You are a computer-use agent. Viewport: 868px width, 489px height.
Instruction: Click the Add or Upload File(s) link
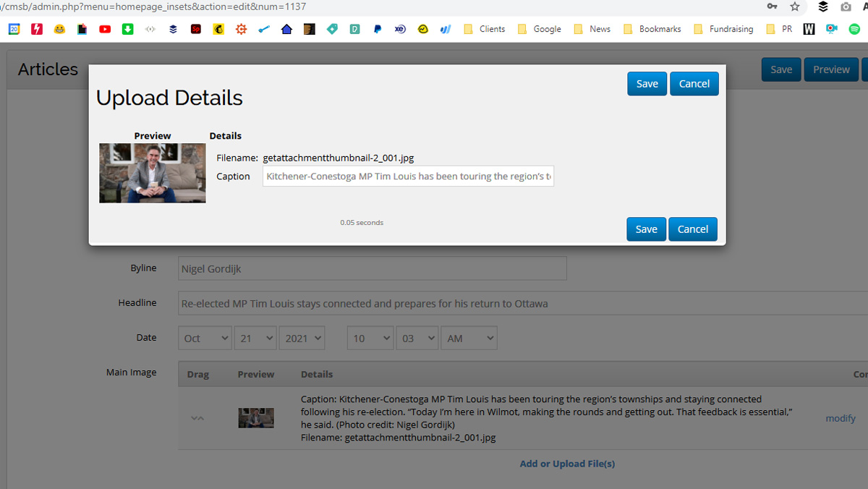pyautogui.click(x=567, y=464)
